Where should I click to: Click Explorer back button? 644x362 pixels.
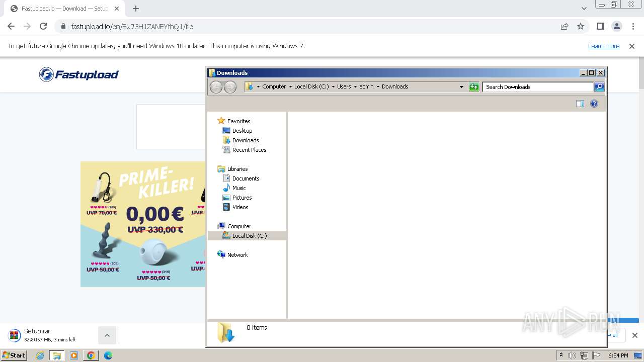(x=216, y=87)
